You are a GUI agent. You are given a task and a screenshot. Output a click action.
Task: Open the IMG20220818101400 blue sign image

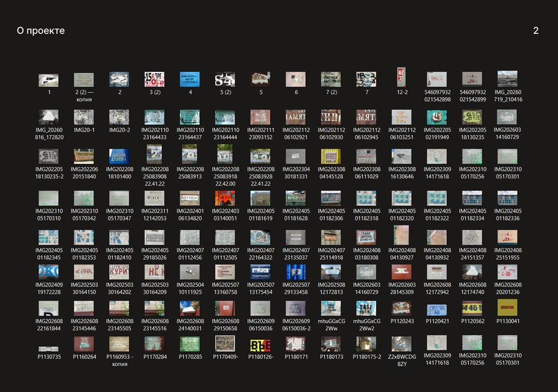coord(119,156)
